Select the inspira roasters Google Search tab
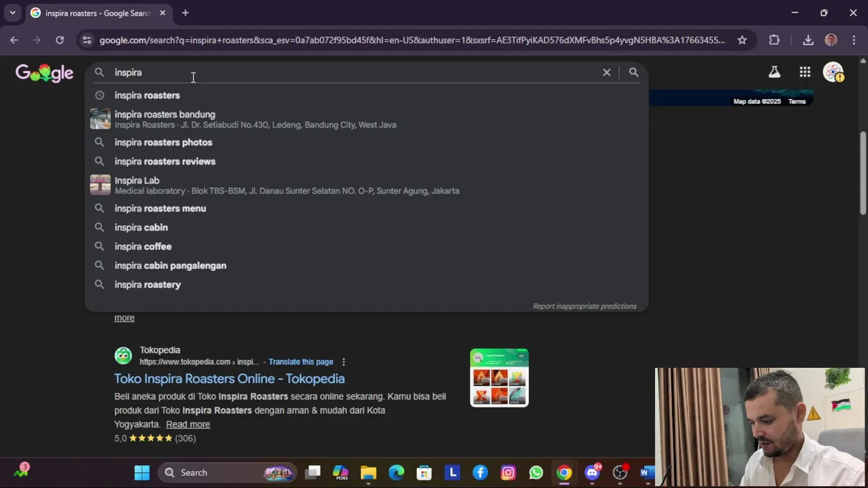The image size is (868, 488). coord(98,13)
